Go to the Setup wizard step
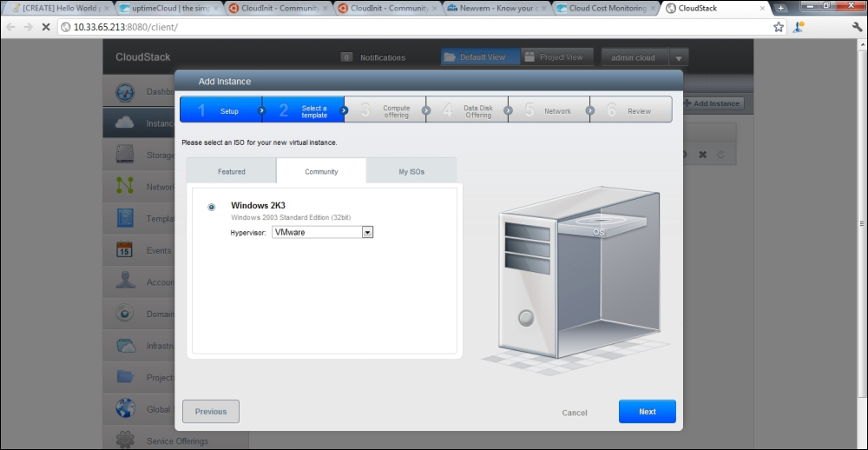This screenshot has height=450, width=868. coord(221,110)
